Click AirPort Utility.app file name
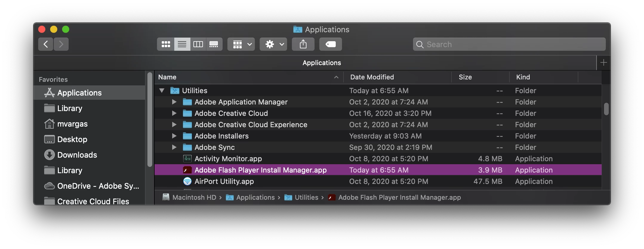Viewport: 644px width, 249px height. 224,181
